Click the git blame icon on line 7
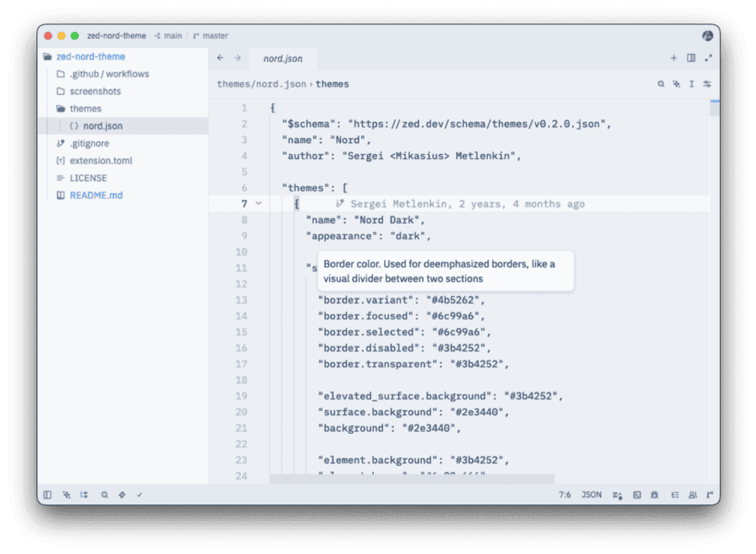This screenshot has width=756, height=554. [x=340, y=203]
